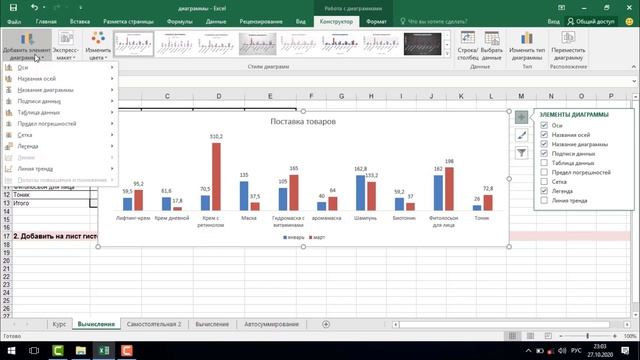Screen dimensions: 640x360
Task: Add a new sheet with plus icon
Action: pos(326,324)
